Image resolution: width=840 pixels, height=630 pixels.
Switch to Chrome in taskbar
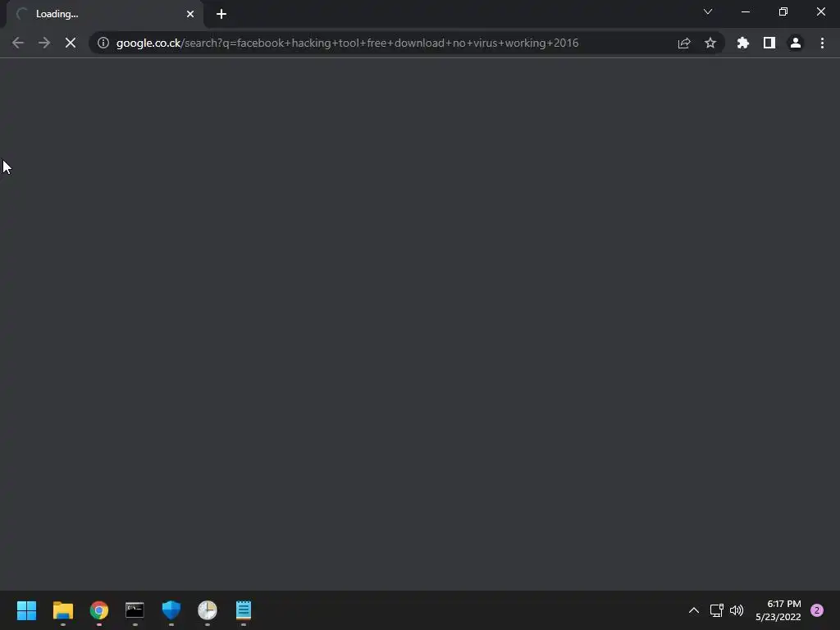point(99,610)
